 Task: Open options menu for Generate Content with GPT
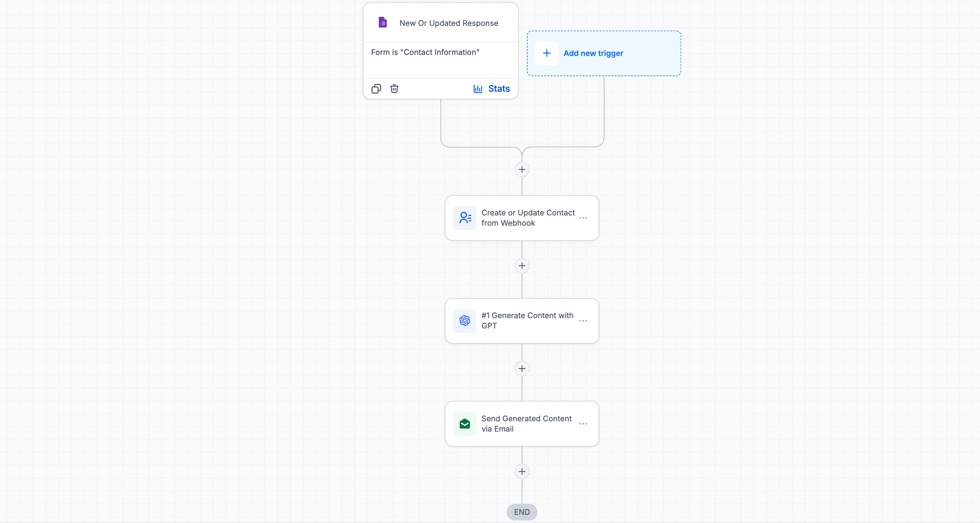(x=583, y=321)
